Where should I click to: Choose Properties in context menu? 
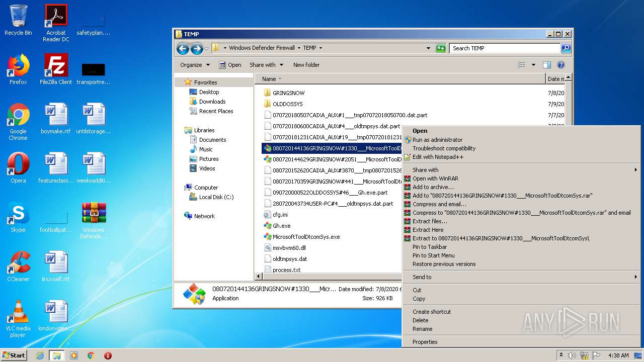tap(521, 342)
